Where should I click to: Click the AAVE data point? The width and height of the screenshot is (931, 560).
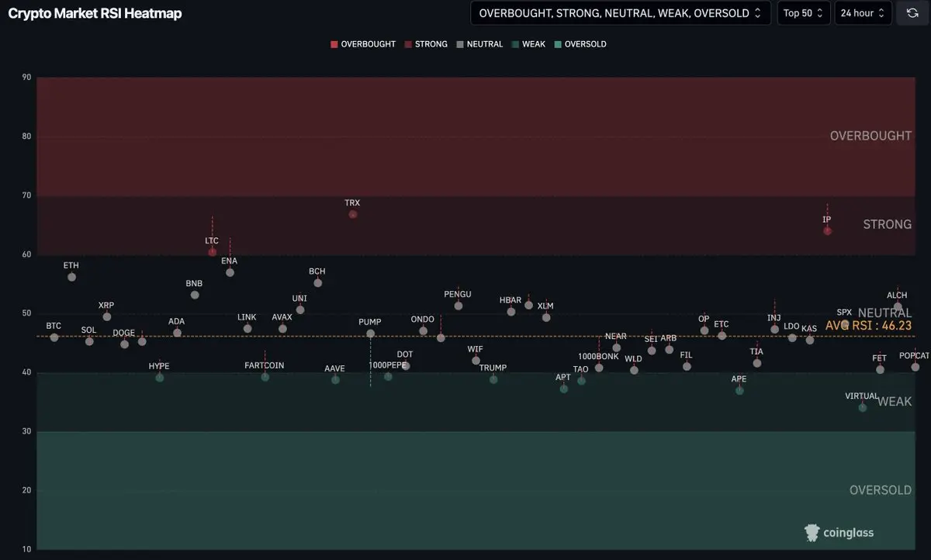point(335,380)
